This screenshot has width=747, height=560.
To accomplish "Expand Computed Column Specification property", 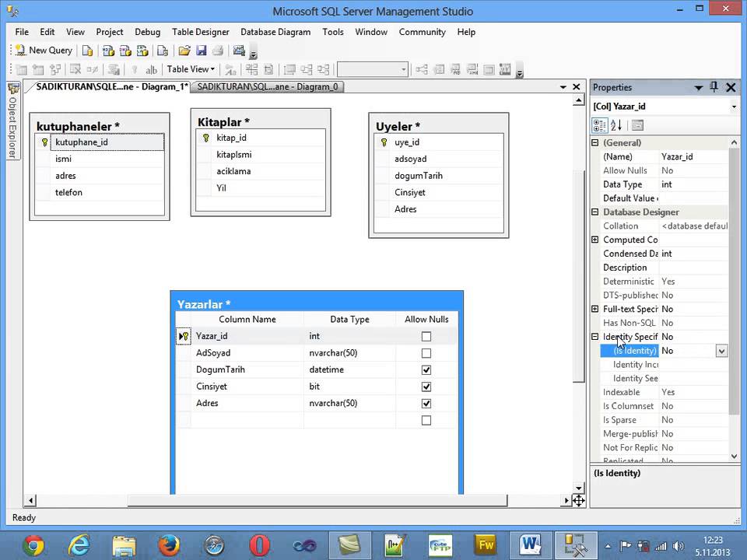I will 595,240.
